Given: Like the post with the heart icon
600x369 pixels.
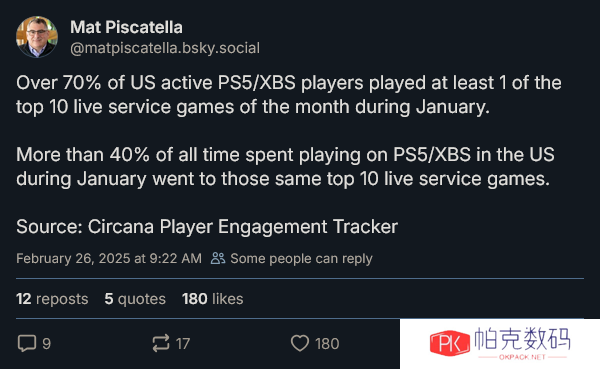Looking at the screenshot, I should click(300, 343).
